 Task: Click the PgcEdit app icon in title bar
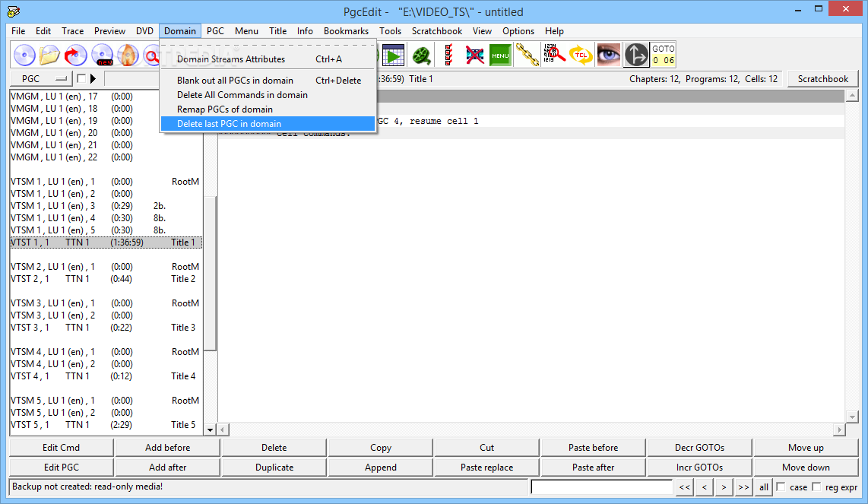tap(14, 11)
